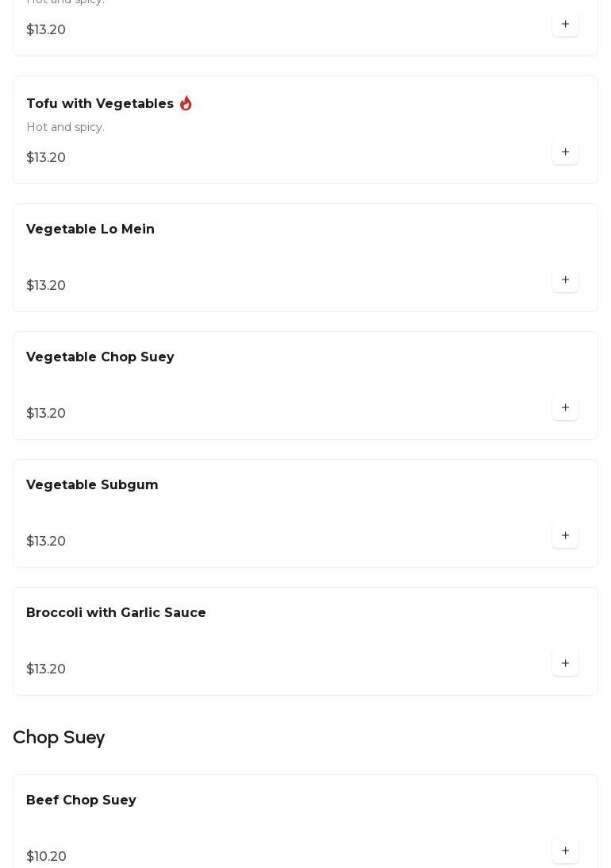The image size is (611, 868).
Task: Select the Beef Chop Suey item title
Action: pos(81,800)
